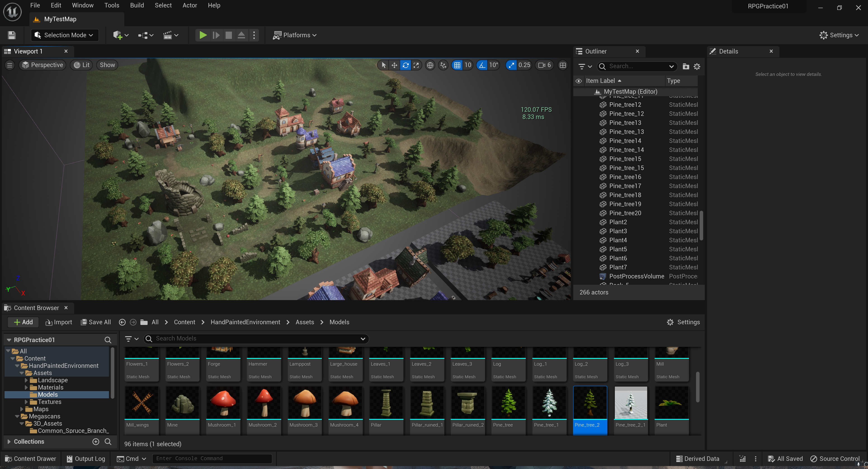Image resolution: width=868 pixels, height=469 pixels.
Task: Open surface snapping options icon
Action: tap(443, 65)
